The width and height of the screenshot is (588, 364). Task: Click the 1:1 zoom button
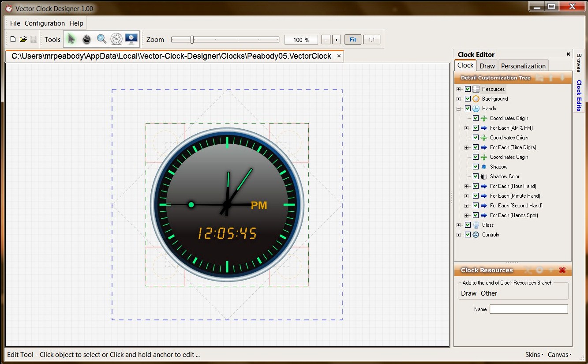coord(371,40)
